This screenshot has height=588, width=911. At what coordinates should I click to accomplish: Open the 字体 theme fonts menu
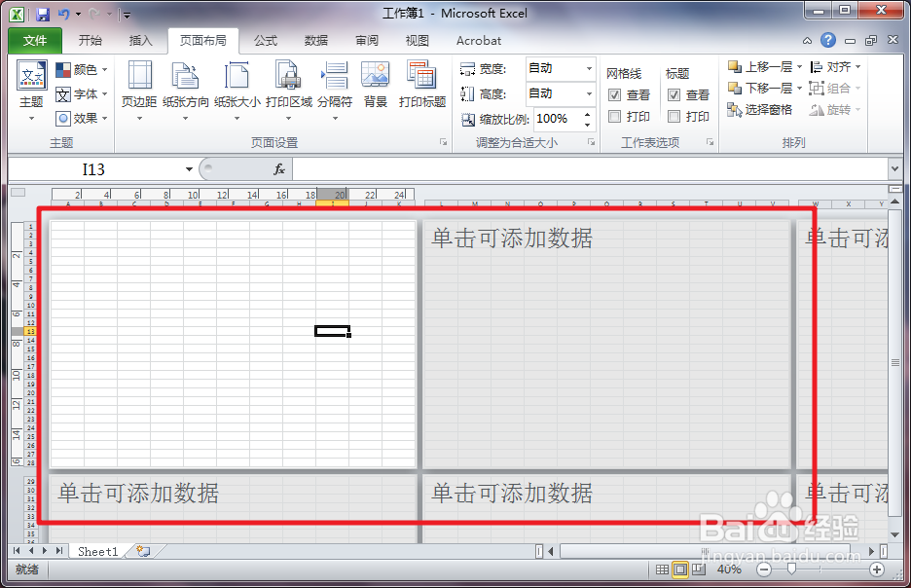[82, 94]
